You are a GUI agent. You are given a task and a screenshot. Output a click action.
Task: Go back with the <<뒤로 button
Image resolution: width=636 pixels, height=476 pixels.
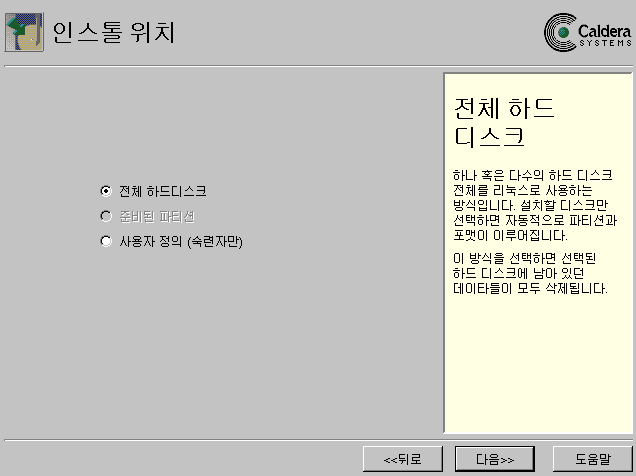point(403,459)
